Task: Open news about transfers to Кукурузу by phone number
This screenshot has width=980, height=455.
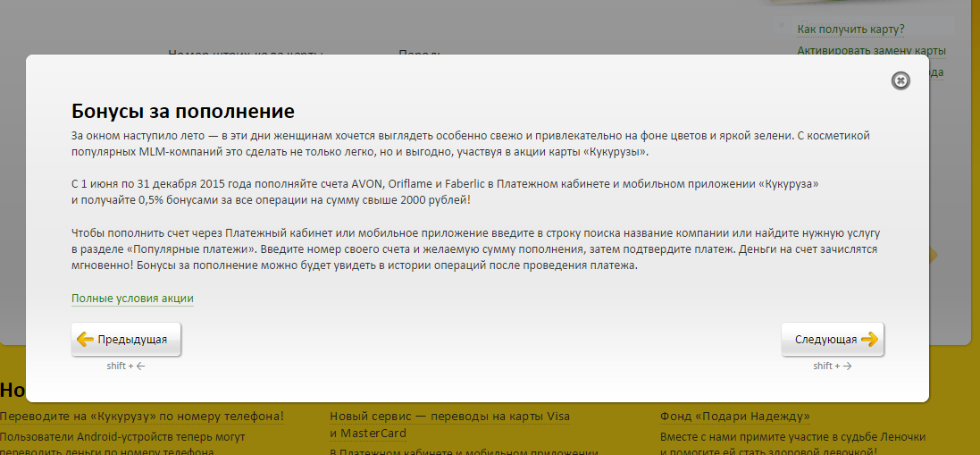Action: coord(142,417)
